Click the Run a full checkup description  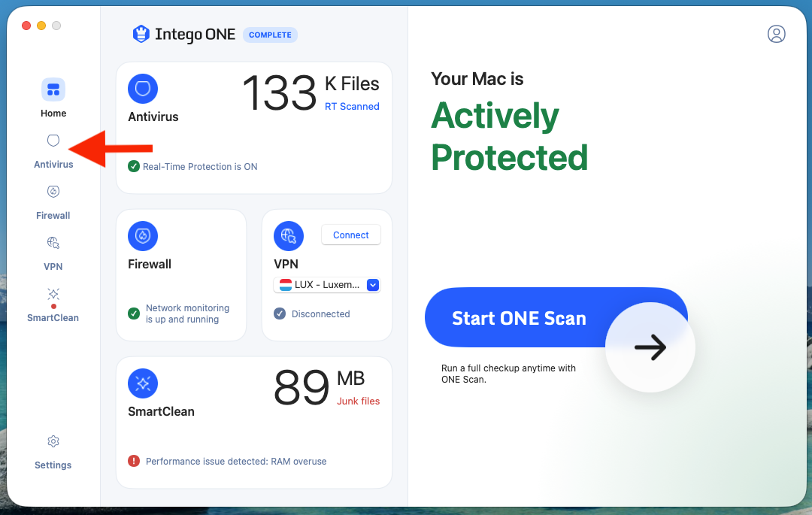pyautogui.click(x=508, y=374)
